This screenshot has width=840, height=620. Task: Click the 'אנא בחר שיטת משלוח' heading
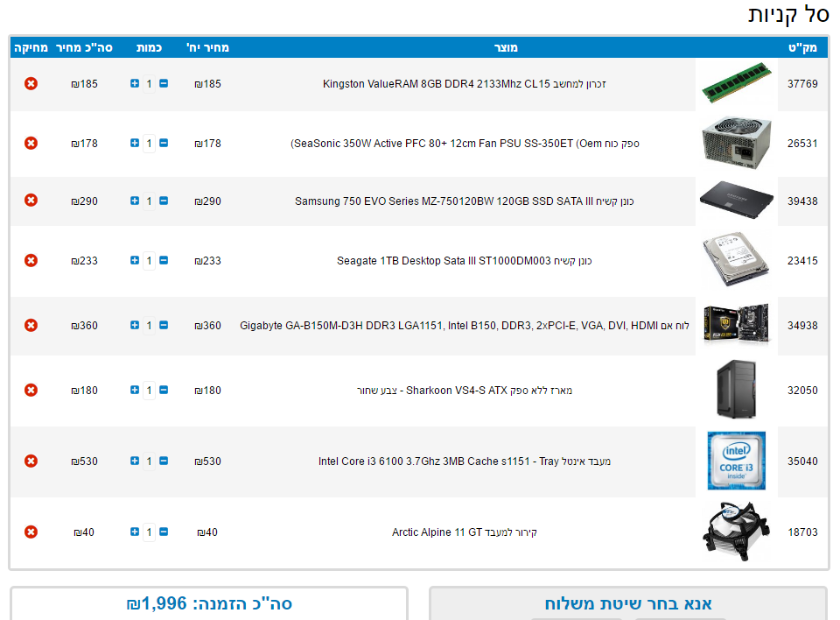[628, 603]
